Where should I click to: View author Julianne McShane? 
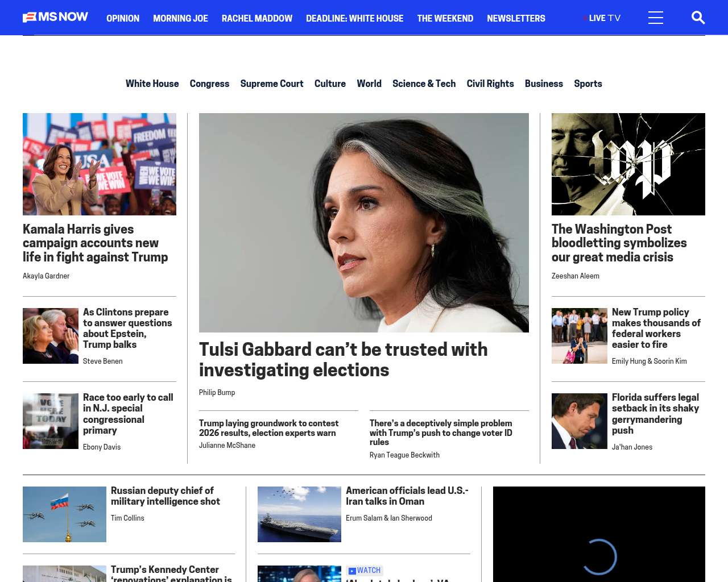click(x=227, y=445)
